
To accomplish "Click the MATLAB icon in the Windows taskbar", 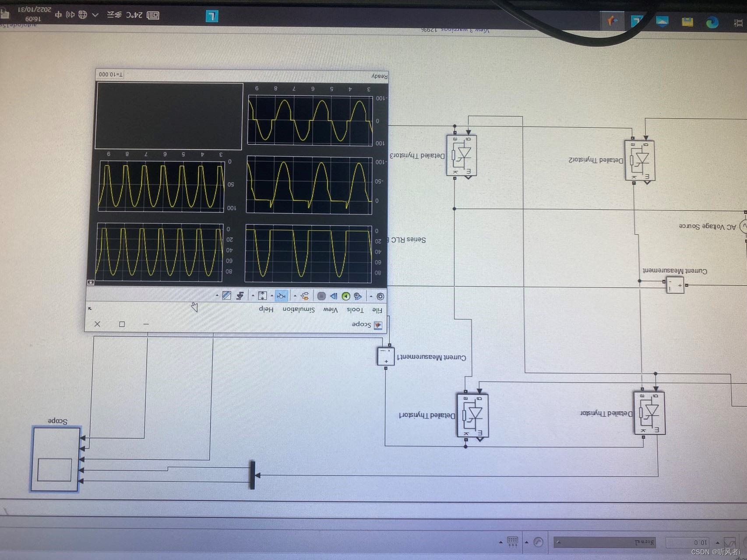I will [612, 20].
